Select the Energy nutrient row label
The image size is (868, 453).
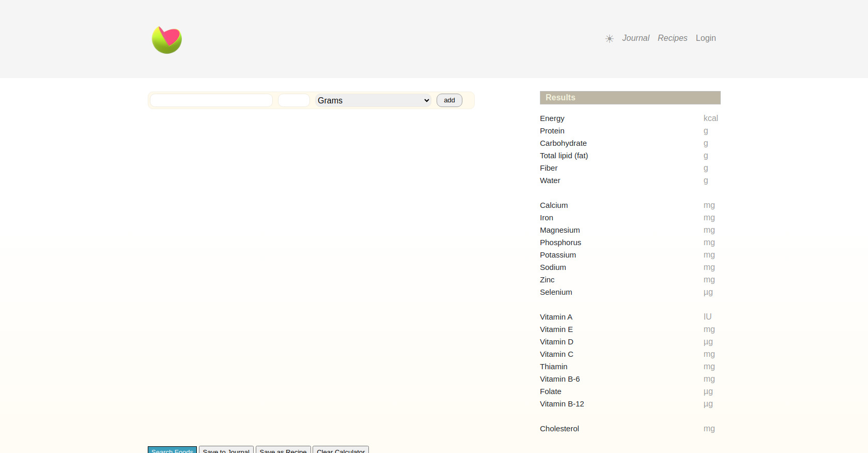pos(552,118)
